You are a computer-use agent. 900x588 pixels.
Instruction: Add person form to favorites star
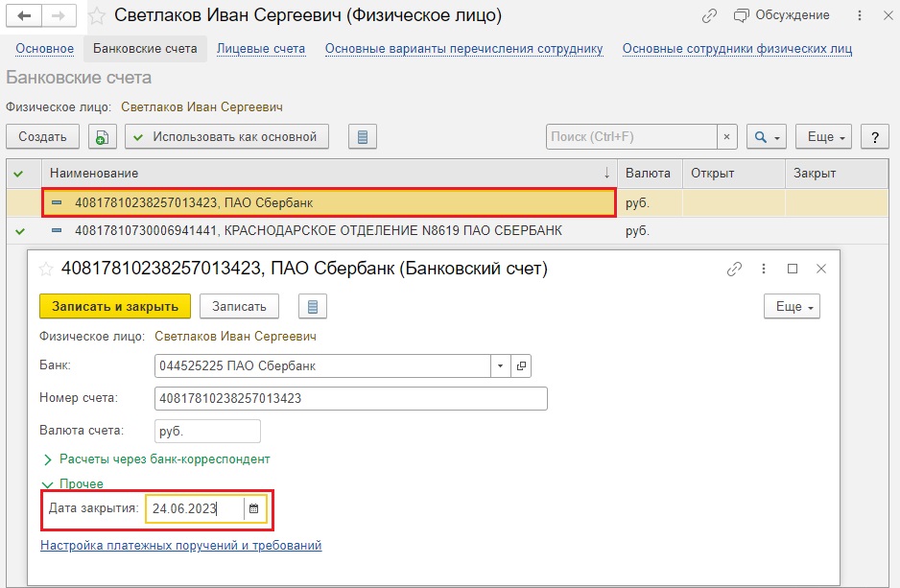pyautogui.click(x=97, y=15)
